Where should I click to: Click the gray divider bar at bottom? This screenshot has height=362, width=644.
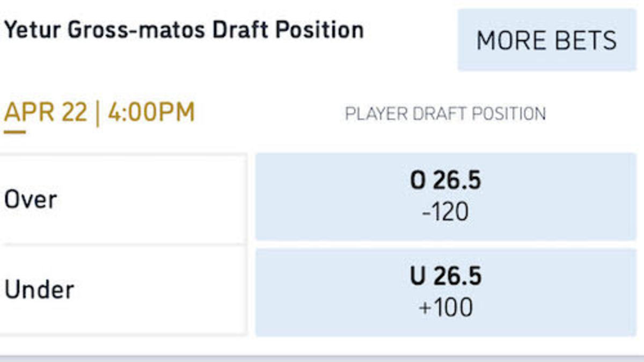pyautogui.click(x=322, y=358)
